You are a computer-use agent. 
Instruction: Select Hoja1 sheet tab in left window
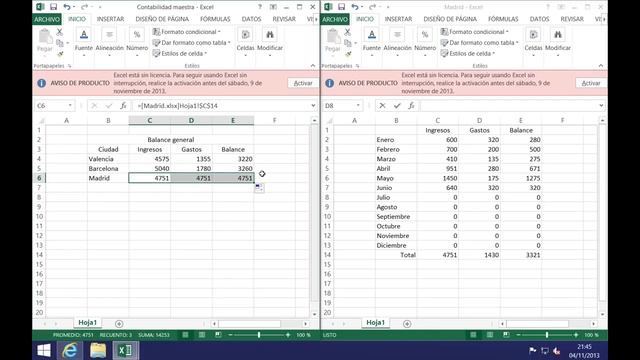[88, 322]
